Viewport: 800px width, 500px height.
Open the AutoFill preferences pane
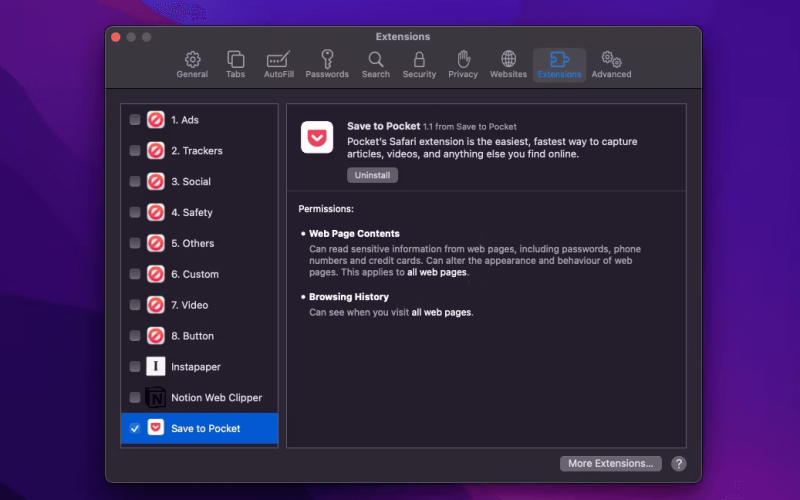coord(279,64)
